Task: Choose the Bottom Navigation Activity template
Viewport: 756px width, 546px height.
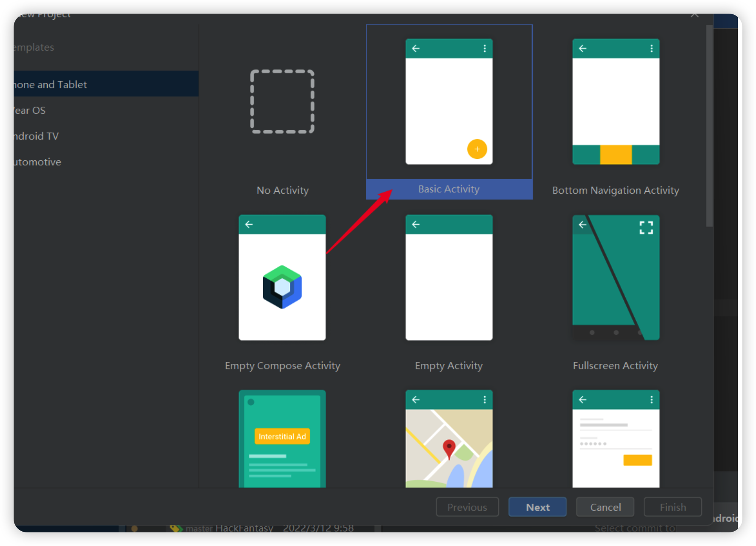Action: pyautogui.click(x=615, y=101)
